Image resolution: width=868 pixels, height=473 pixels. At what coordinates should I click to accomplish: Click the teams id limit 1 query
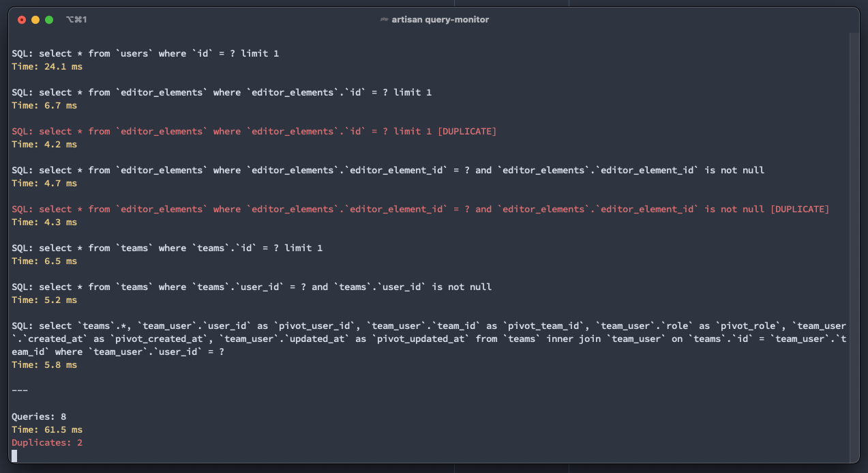pos(167,248)
